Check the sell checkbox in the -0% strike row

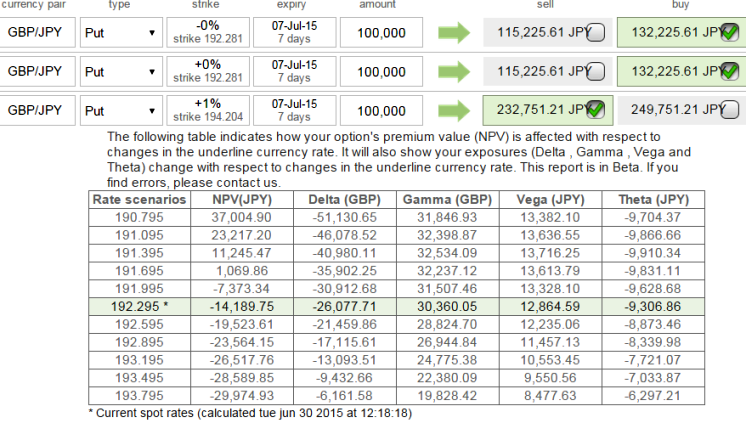(x=596, y=33)
